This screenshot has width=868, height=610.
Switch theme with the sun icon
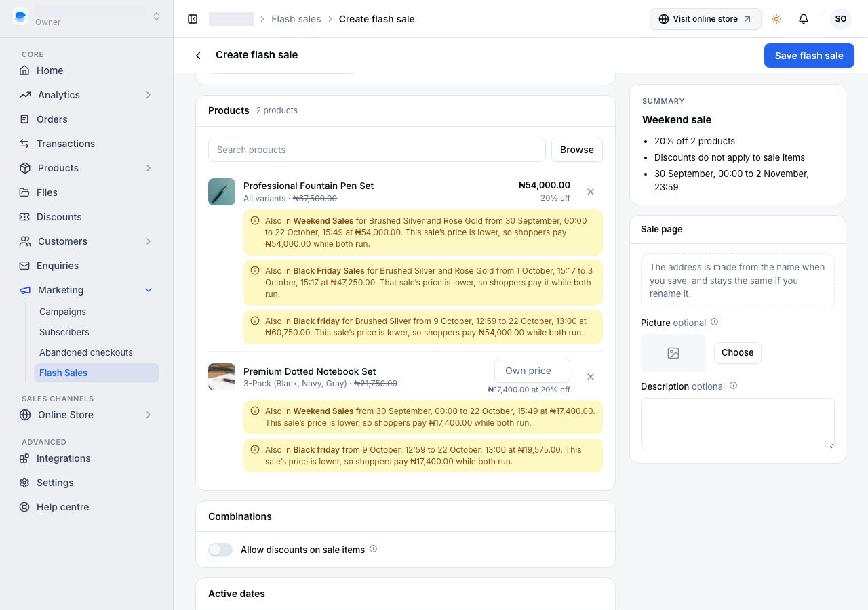776,19
